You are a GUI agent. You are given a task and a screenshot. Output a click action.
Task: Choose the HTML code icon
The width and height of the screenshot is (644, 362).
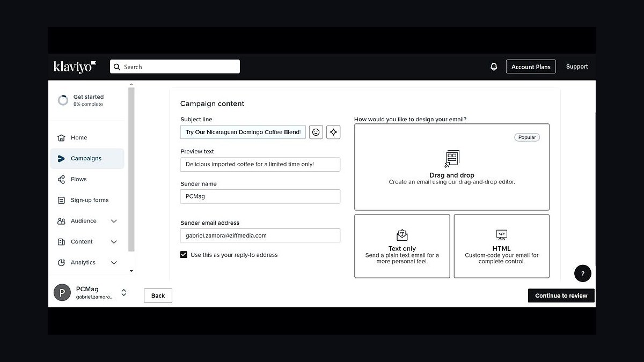click(501, 235)
